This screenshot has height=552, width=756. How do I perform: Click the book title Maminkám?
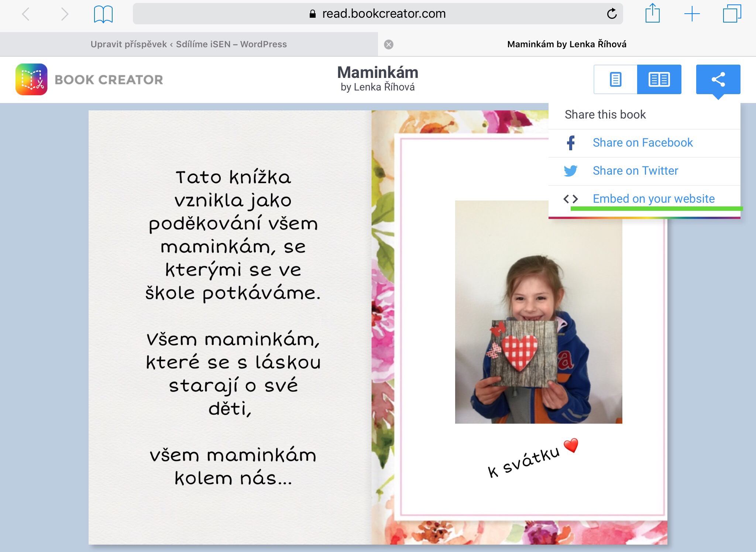[378, 72]
